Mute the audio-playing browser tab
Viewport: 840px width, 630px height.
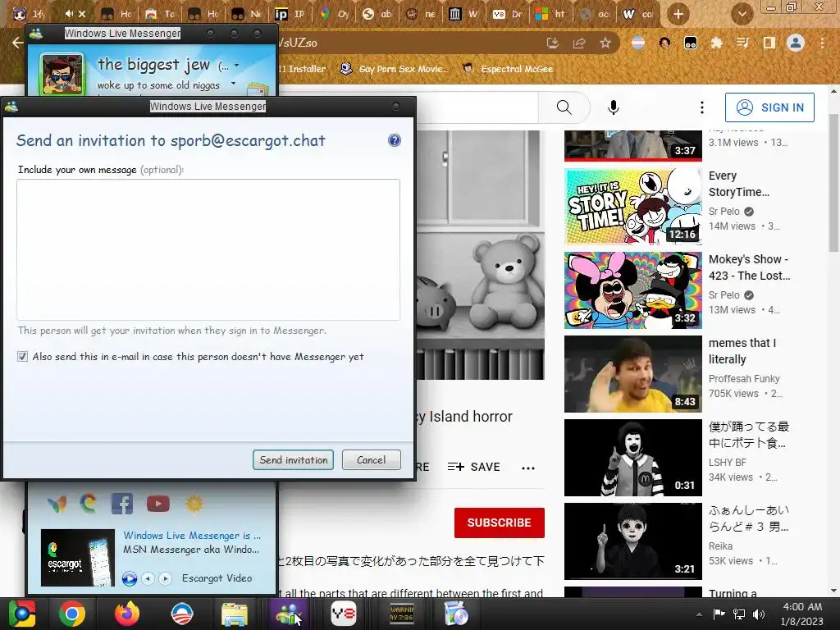tap(69, 13)
